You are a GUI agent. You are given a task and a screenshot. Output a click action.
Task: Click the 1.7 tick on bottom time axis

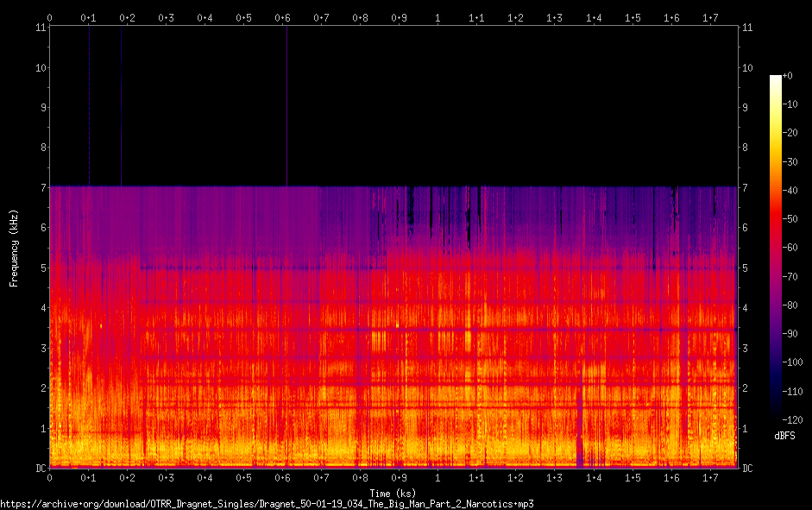pyautogui.click(x=709, y=478)
